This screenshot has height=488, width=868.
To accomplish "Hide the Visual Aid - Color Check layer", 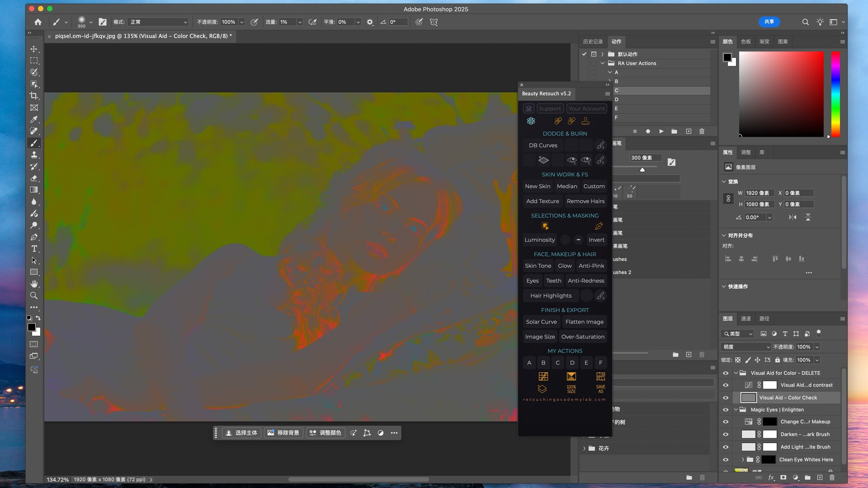I will [x=726, y=398].
